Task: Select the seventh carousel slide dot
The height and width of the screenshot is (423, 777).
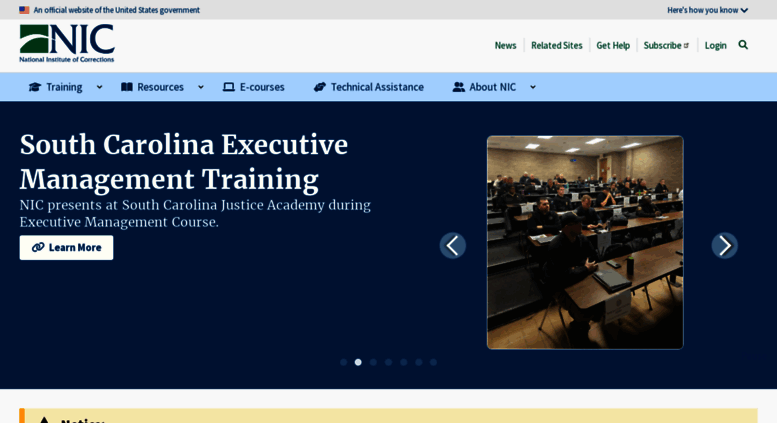Action: coord(434,362)
